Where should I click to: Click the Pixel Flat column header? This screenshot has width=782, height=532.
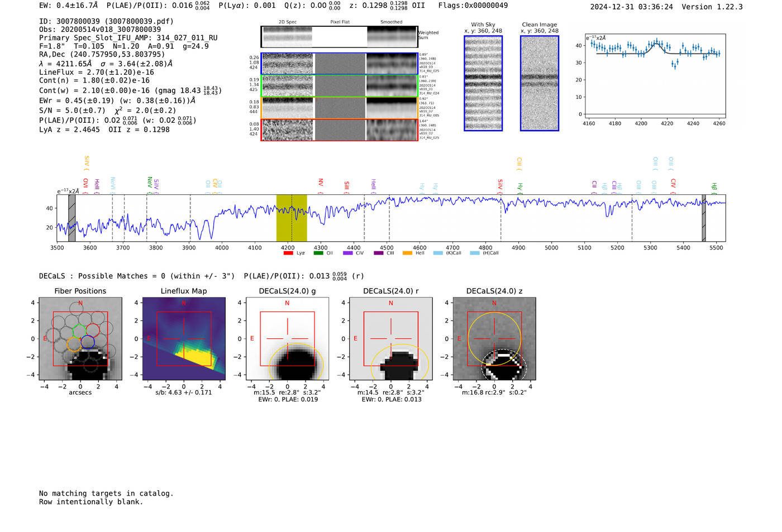pos(340,22)
